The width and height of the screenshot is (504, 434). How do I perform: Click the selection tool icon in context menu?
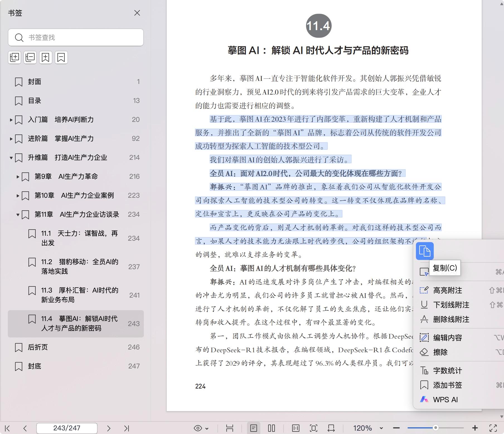pyautogui.click(x=424, y=272)
